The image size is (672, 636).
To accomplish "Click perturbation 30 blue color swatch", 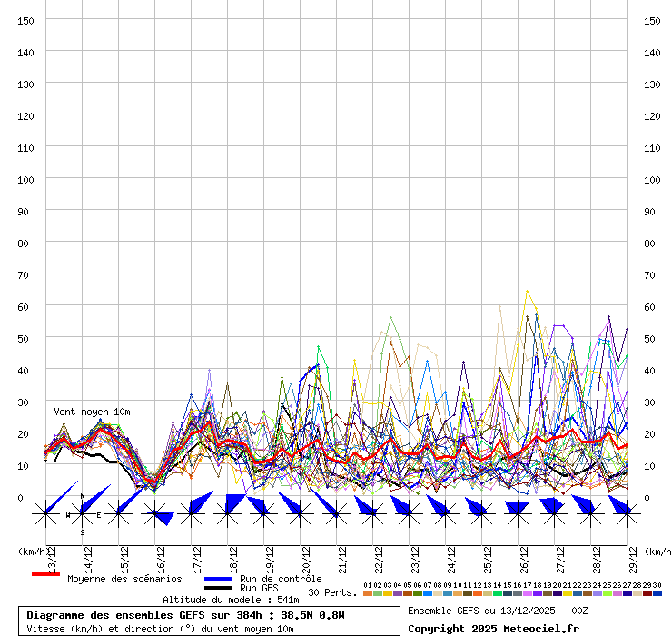I will pyautogui.click(x=657, y=593).
